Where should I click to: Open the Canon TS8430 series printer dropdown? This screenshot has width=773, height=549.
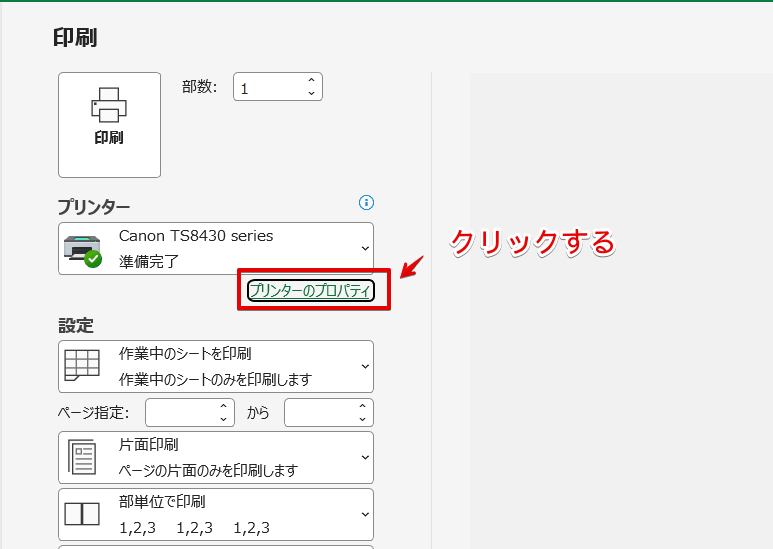(x=216, y=248)
